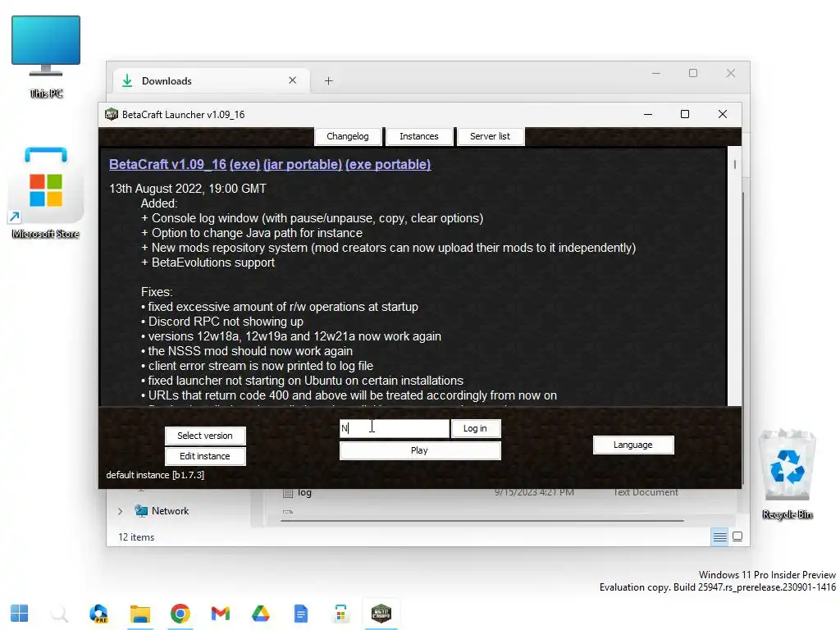Open the Changelog tab in BetaCraft Launcher
840x630 pixels.
[x=348, y=136]
